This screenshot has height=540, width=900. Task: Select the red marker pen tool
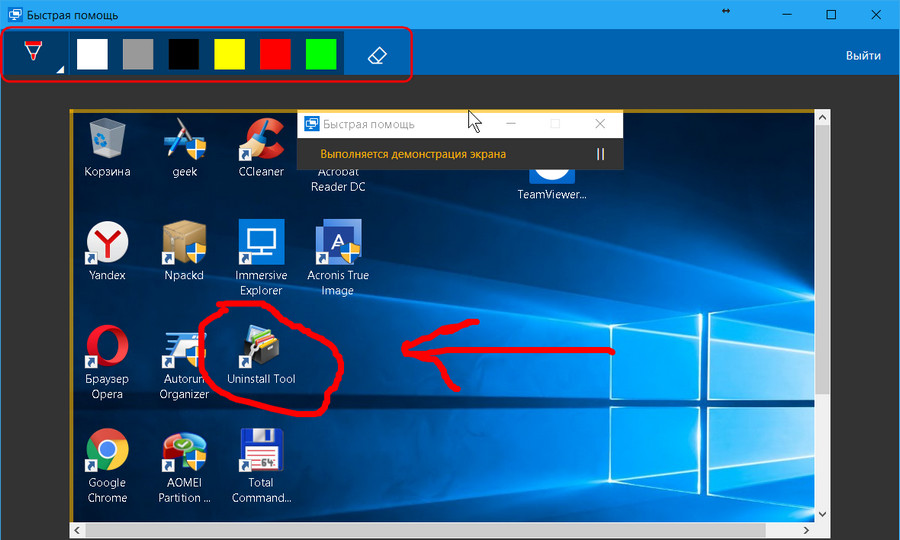[33, 51]
